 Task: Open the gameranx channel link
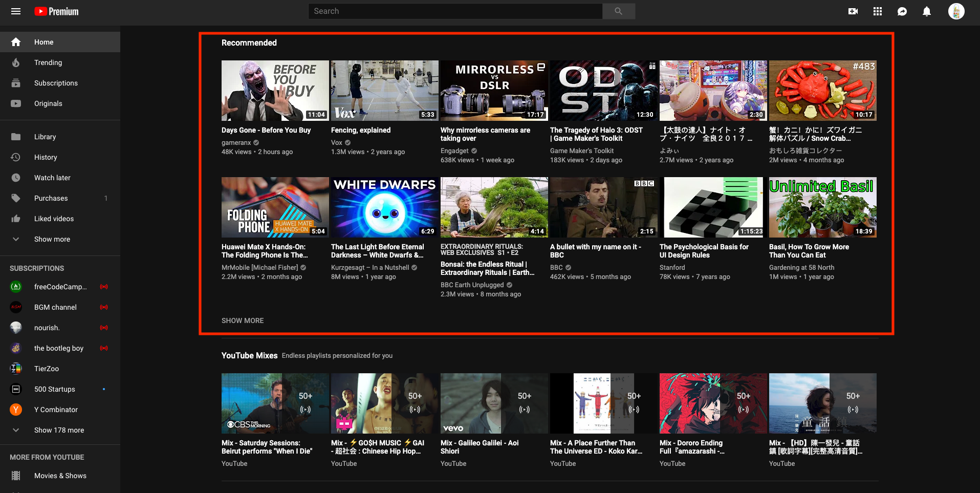236,143
